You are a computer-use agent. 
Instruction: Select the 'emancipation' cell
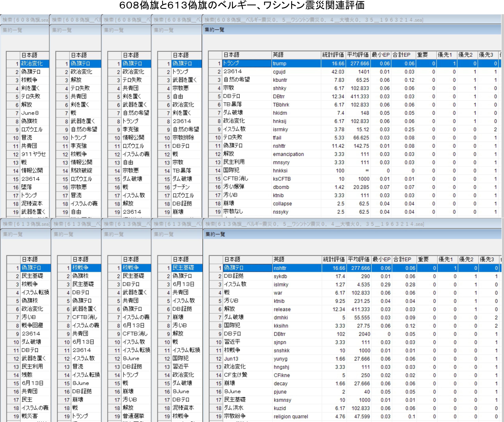pos(296,154)
